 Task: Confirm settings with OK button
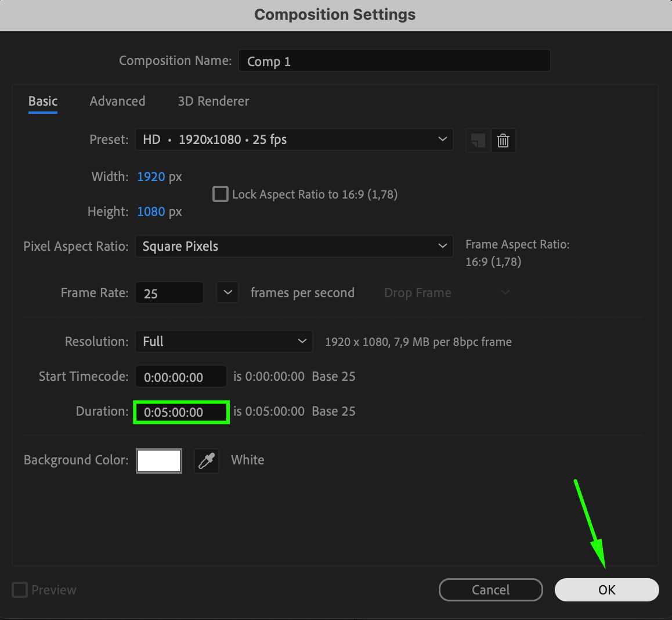point(607,590)
